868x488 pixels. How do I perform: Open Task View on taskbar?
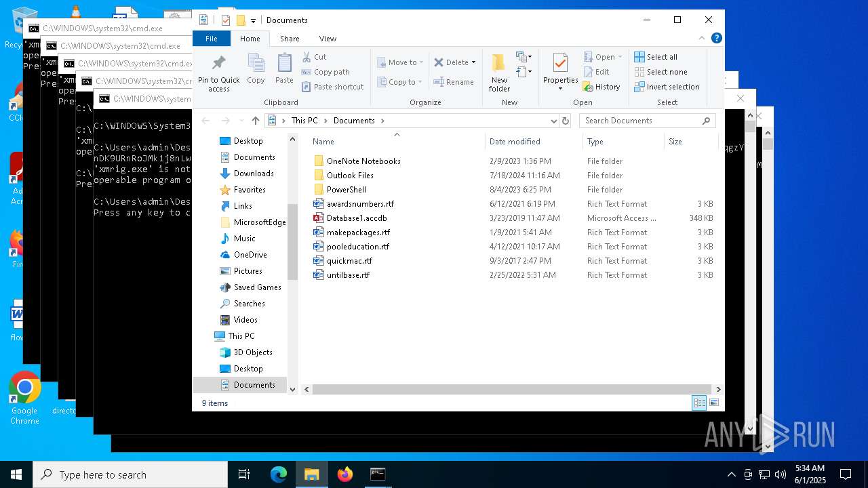pyautogui.click(x=244, y=474)
